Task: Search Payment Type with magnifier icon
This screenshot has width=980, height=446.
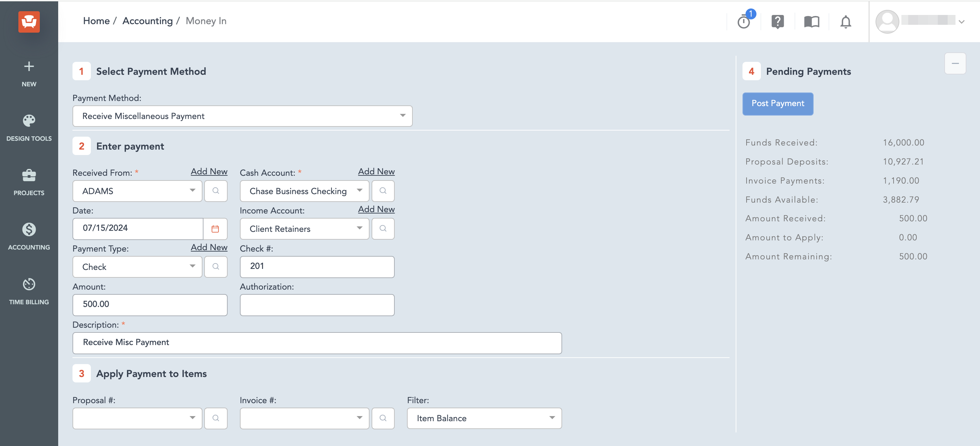Action: [216, 266]
